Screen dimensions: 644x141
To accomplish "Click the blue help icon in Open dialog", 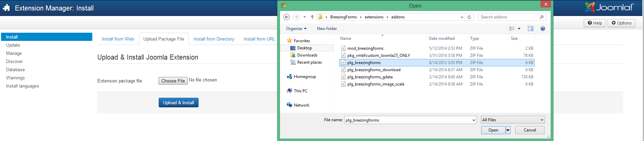I will (543, 29).
